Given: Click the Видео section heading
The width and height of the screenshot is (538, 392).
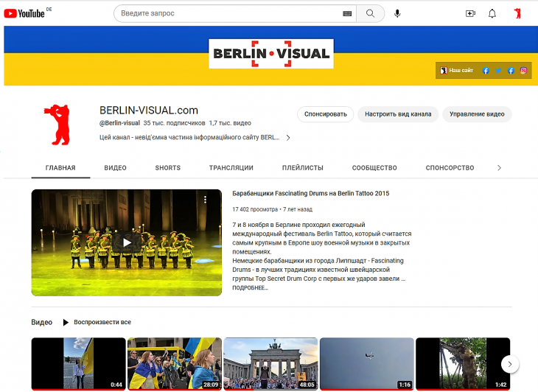Looking at the screenshot, I should click(x=41, y=323).
